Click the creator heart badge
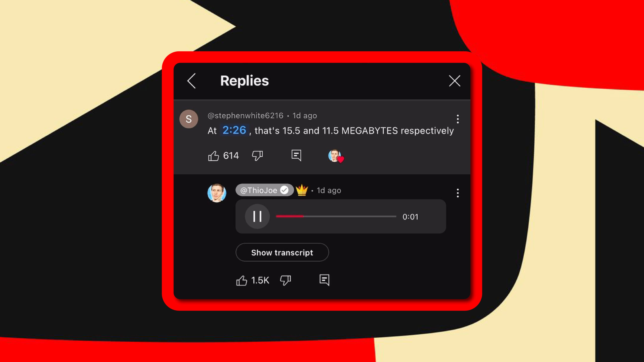 336,156
